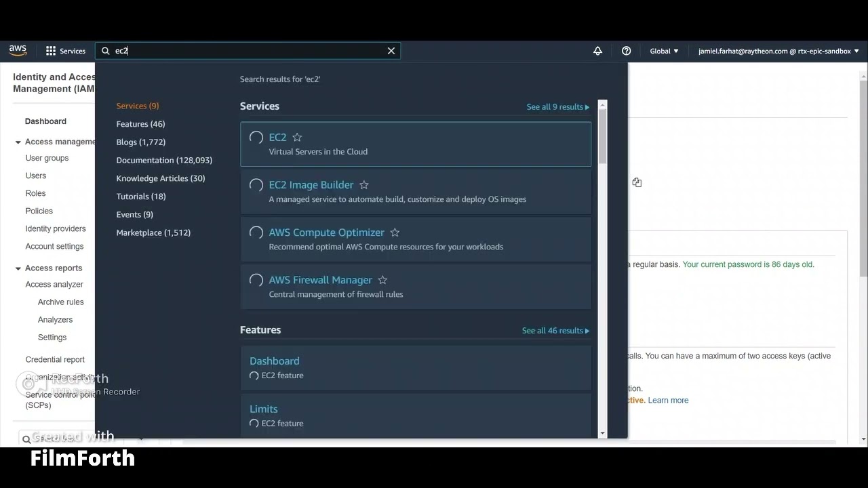Click the EC2 service loading icon
Image resolution: width=868 pixels, height=488 pixels.
[256, 138]
